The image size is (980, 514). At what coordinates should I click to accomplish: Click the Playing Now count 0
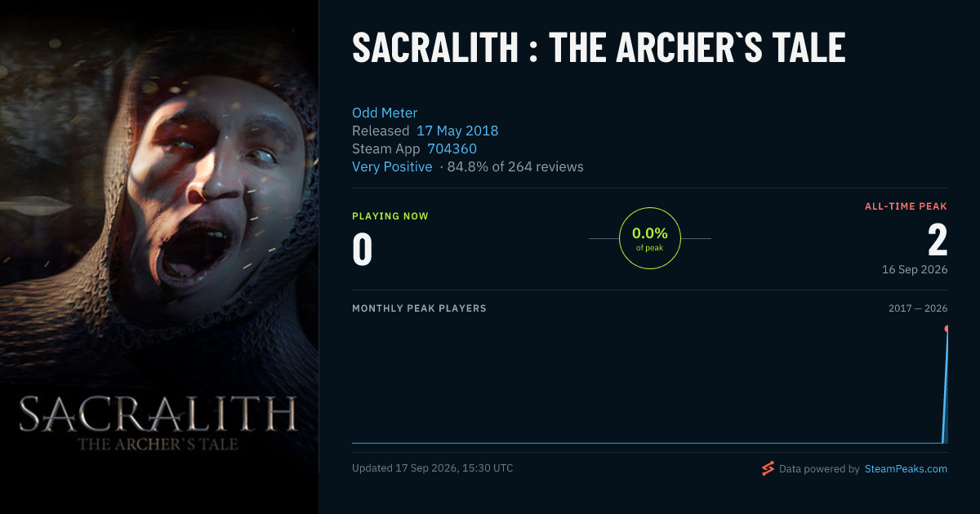click(363, 250)
